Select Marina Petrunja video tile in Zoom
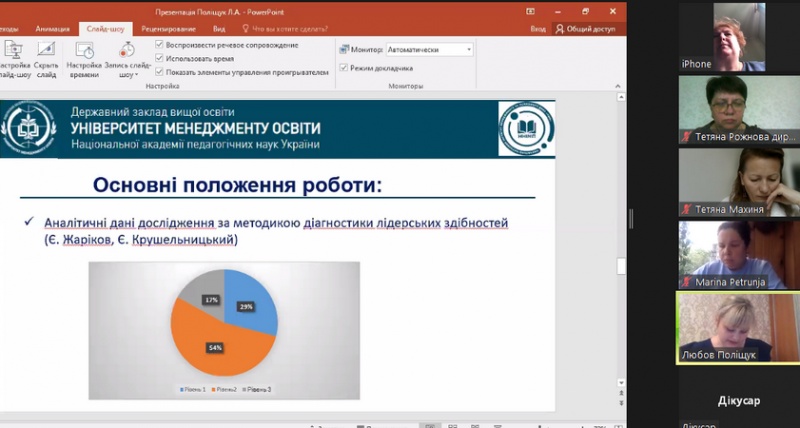 [739, 255]
